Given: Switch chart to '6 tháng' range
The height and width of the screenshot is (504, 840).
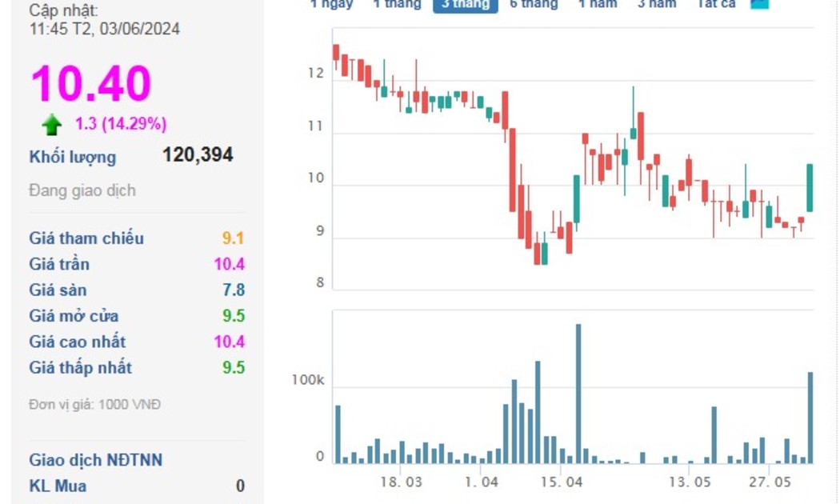Looking at the screenshot, I should pos(534,4).
